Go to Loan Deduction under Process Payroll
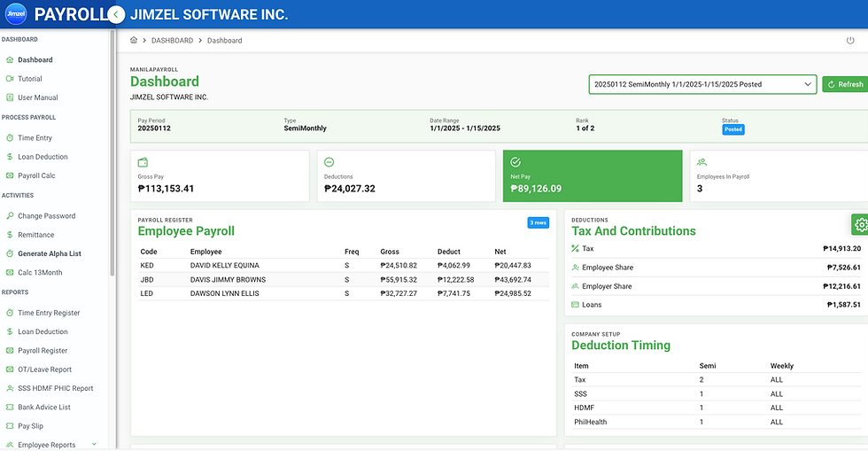Image resolution: width=868 pixels, height=451 pixels. click(43, 157)
